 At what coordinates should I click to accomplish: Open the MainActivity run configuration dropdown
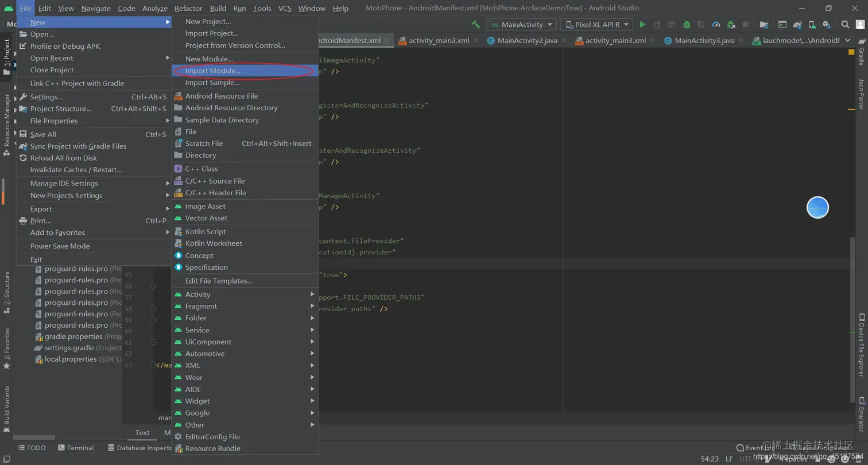tap(522, 25)
